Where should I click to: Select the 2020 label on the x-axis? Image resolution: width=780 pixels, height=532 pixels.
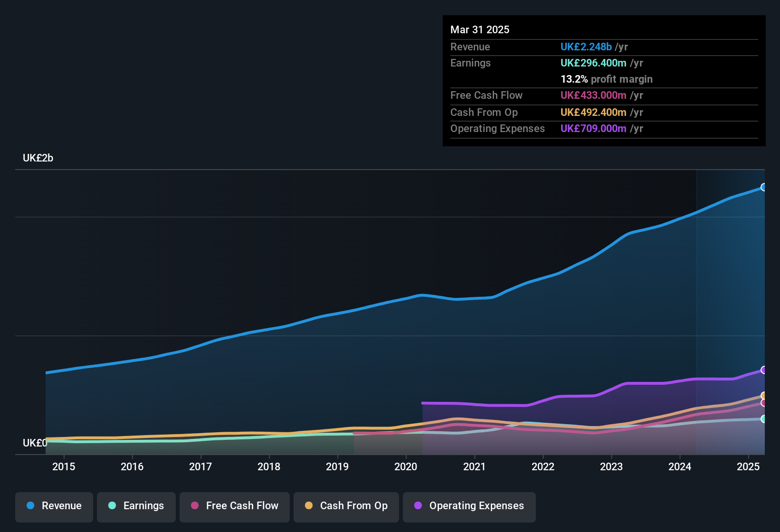(x=406, y=467)
